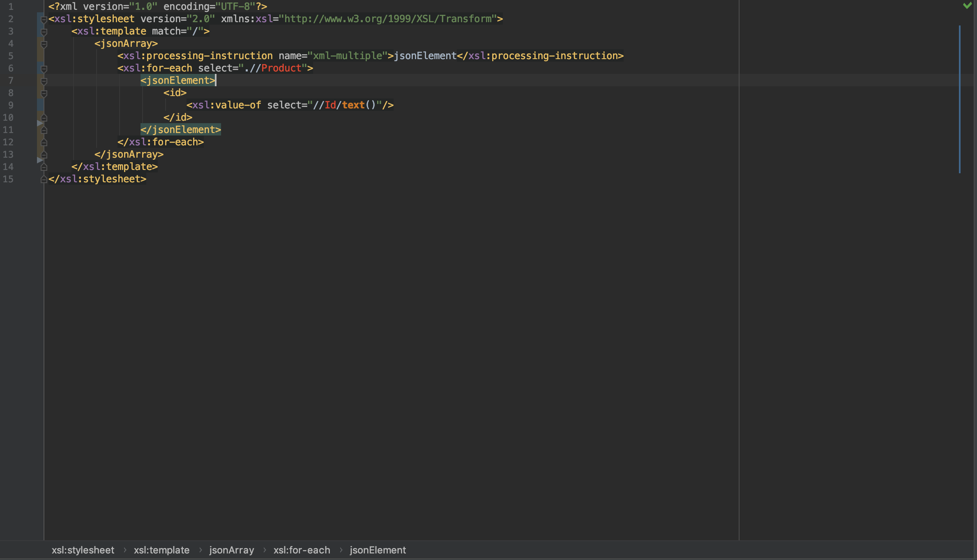Click the green inspection checkmark icon
The width and height of the screenshot is (977, 560).
point(967,5)
